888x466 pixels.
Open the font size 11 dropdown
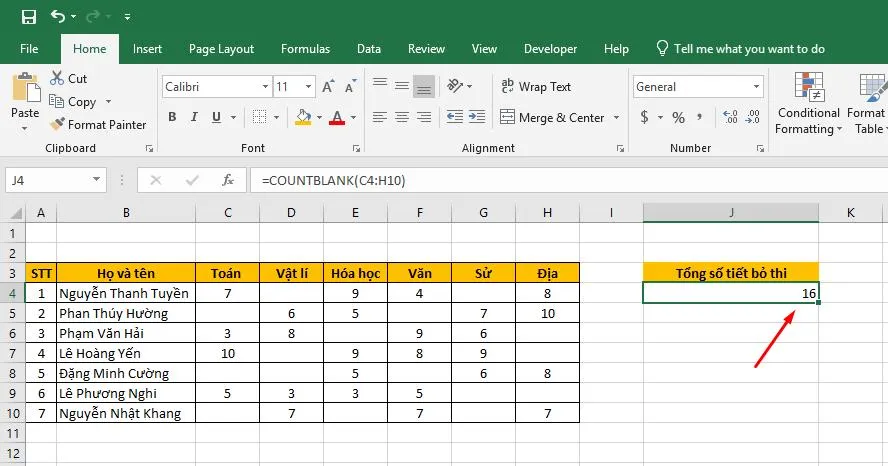click(309, 87)
